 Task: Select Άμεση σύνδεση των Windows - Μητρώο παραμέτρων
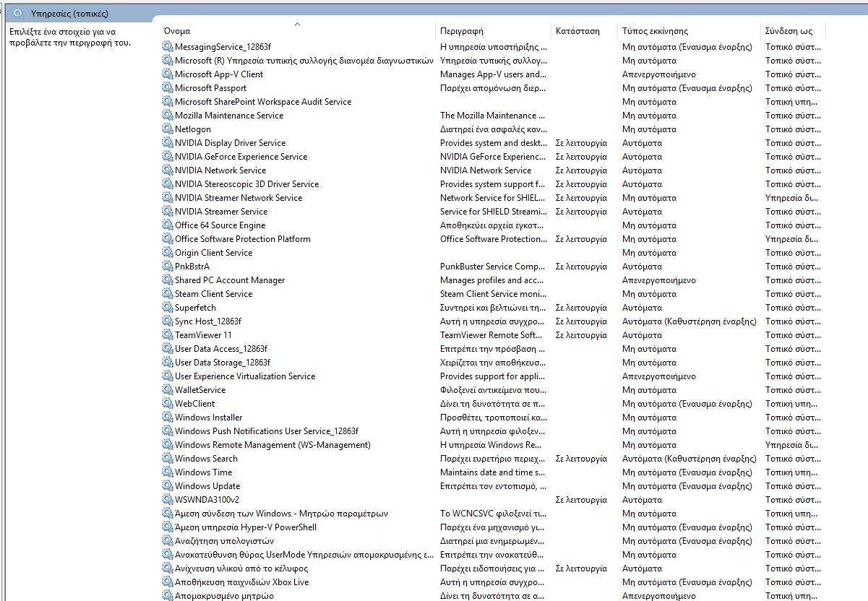(493, 514)
